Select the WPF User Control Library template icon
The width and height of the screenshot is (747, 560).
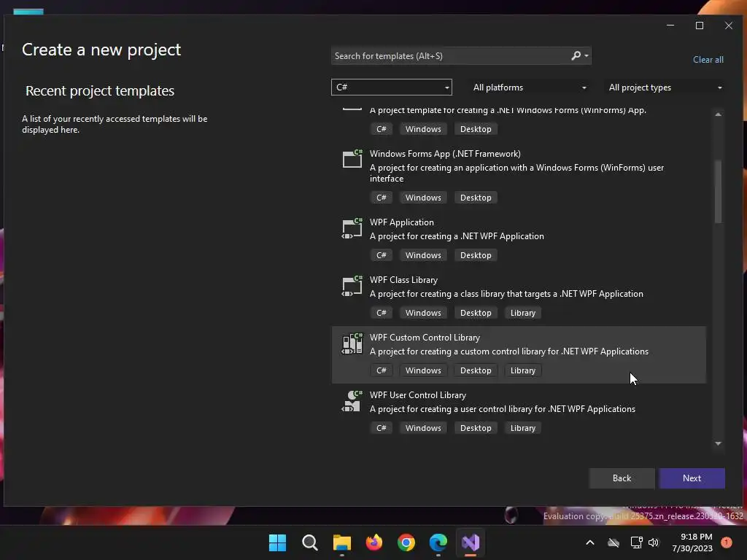pos(352,401)
